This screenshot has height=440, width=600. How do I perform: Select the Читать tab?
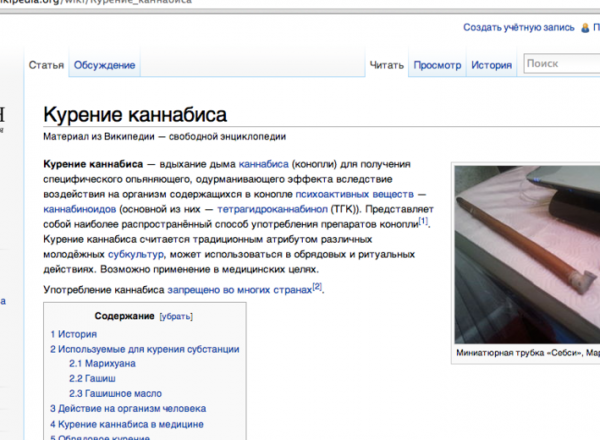coord(386,65)
